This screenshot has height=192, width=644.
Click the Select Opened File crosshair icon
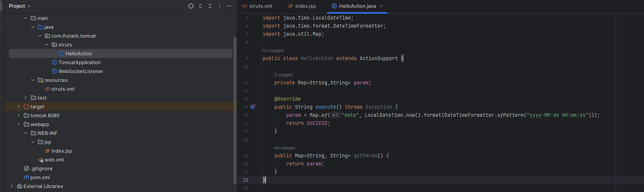tap(191, 6)
